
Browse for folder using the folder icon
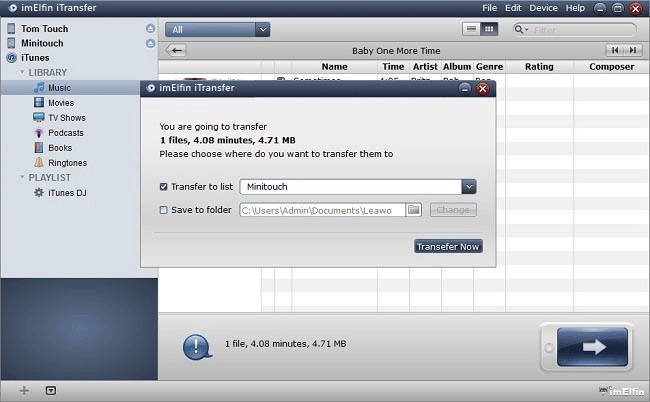point(414,210)
